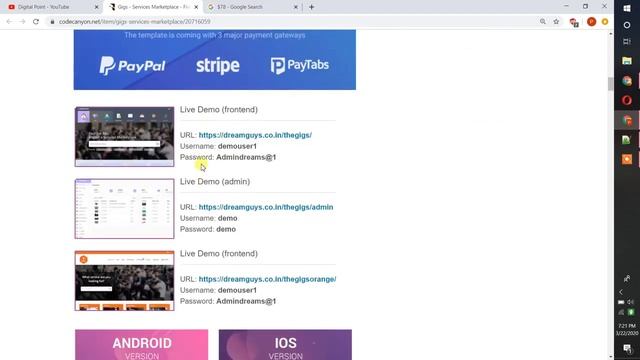This screenshot has width=640, height=360.
Task: Select the Gigs - Services Marketplace tab
Action: point(153,7)
